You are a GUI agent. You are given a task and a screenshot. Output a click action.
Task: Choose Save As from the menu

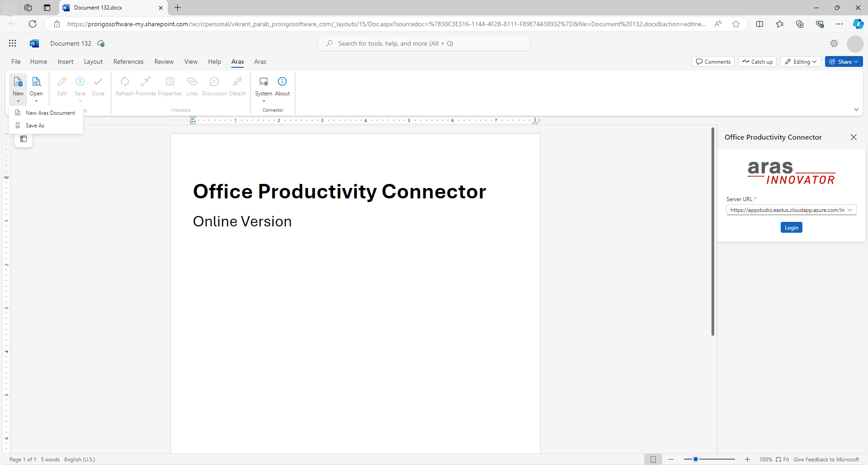point(45,126)
